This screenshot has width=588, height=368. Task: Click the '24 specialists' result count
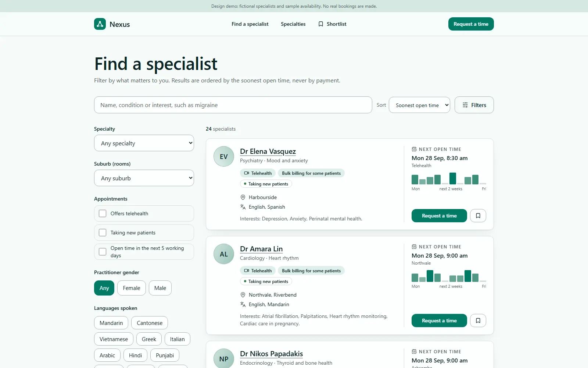pos(220,129)
